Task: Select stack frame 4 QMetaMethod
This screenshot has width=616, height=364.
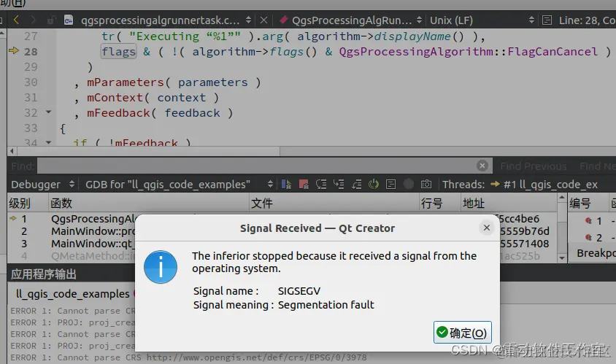Action: [93, 256]
